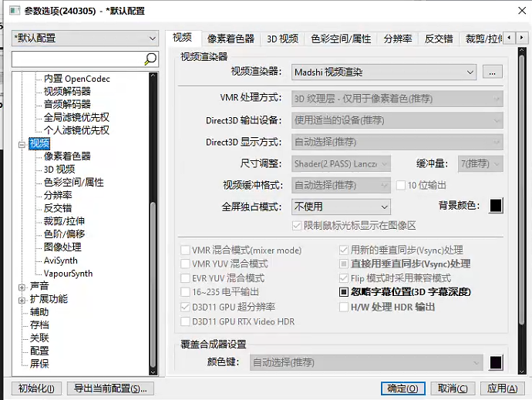Toggle 直接用垂直同步(Vsync)处理 checkbox
532x400 pixels.
click(x=345, y=264)
